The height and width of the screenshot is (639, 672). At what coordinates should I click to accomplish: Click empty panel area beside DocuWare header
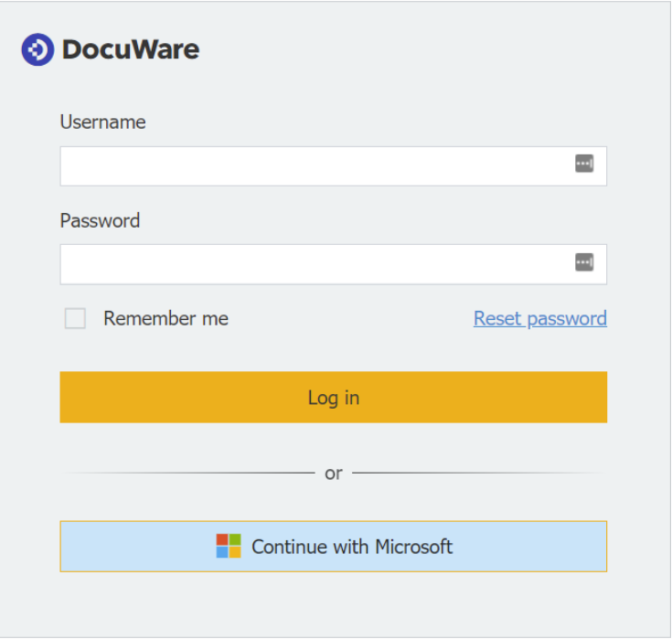point(439,50)
